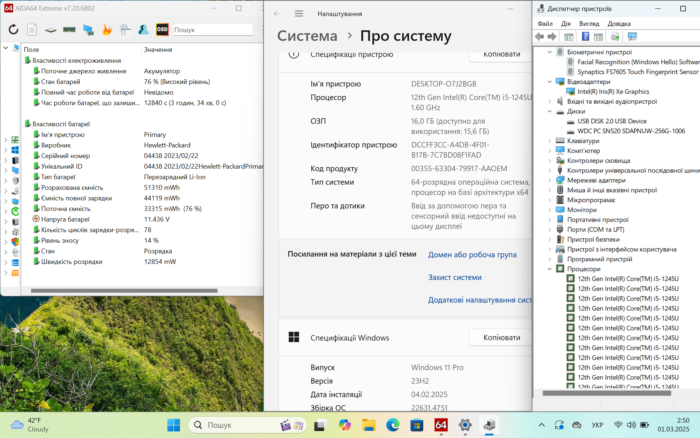Show hidden tray icons chevron
Image resolution: width=700 pixels, height=438 pixels.
point(542,425)
